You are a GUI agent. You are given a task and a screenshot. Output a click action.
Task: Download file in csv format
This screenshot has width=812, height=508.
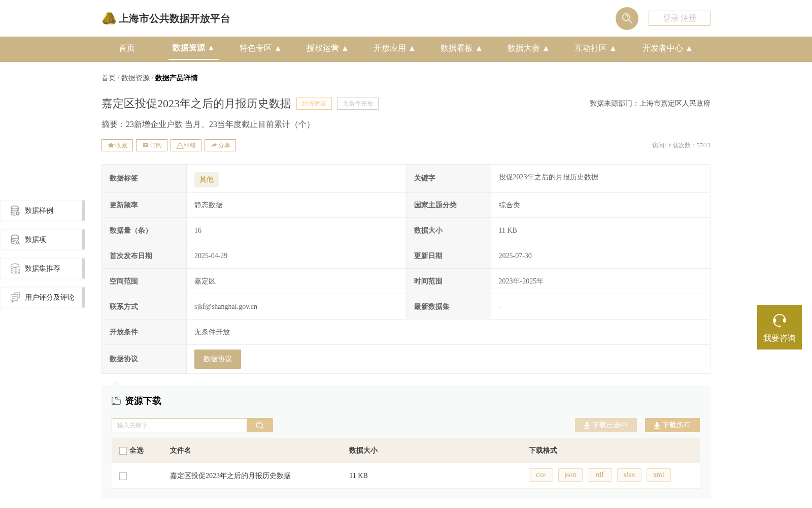coord(541,475)
